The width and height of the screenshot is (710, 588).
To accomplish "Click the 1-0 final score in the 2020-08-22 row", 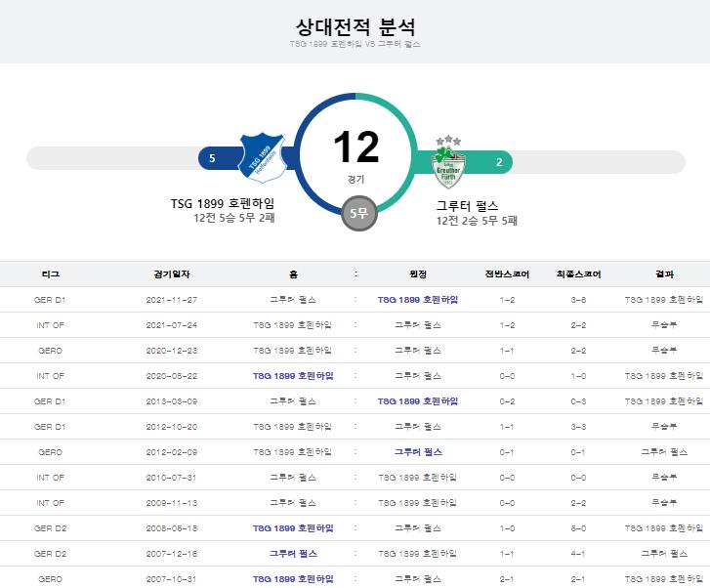I will [x=579, y=376].
